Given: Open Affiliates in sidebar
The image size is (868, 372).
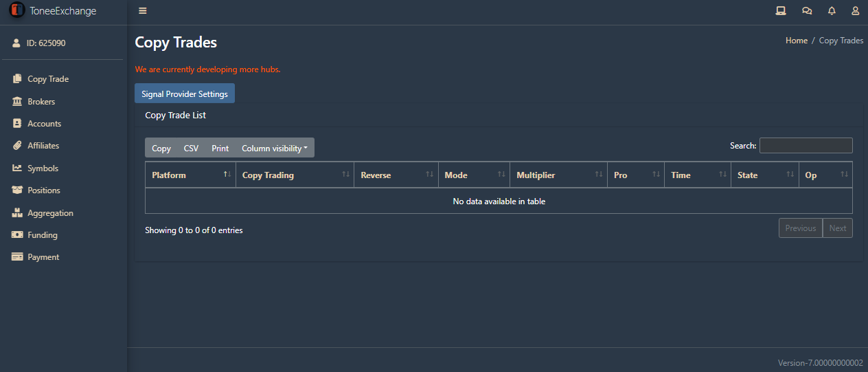Looking at the screenshot, I should pos(43,145).
